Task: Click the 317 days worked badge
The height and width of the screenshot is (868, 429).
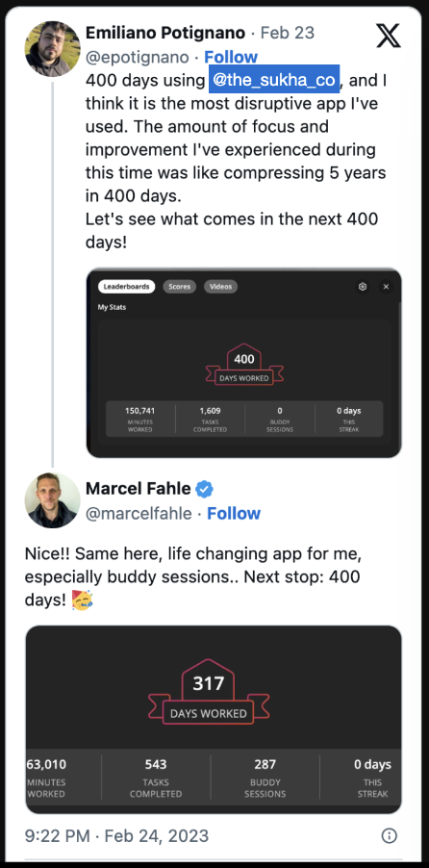Action: point(209,692)
